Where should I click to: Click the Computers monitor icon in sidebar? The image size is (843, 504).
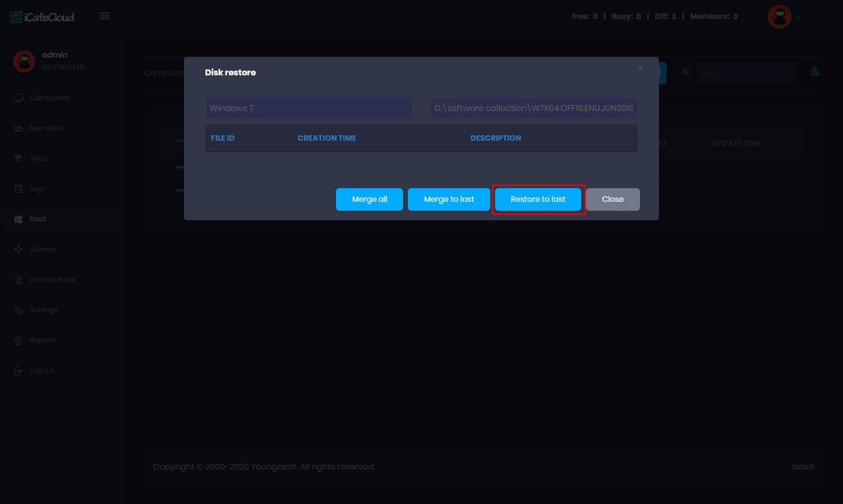pyautogui.click(x=18, y=98)
